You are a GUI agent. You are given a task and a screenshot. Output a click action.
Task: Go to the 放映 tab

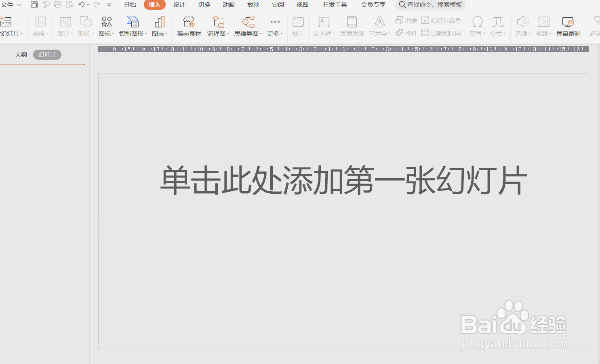tap(253, 4)
